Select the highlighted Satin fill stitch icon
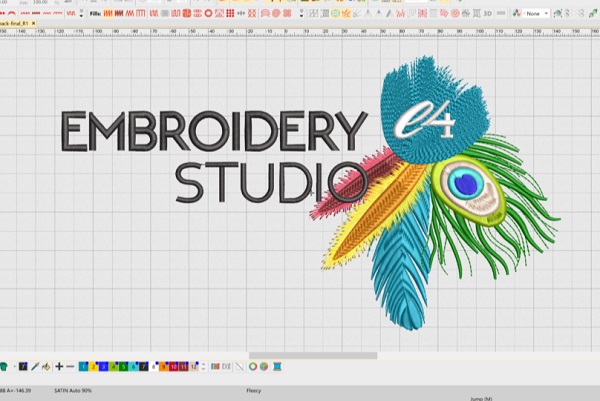Image resolution: width=600 pixels, height=401 pixels. (x=108, y=14)
